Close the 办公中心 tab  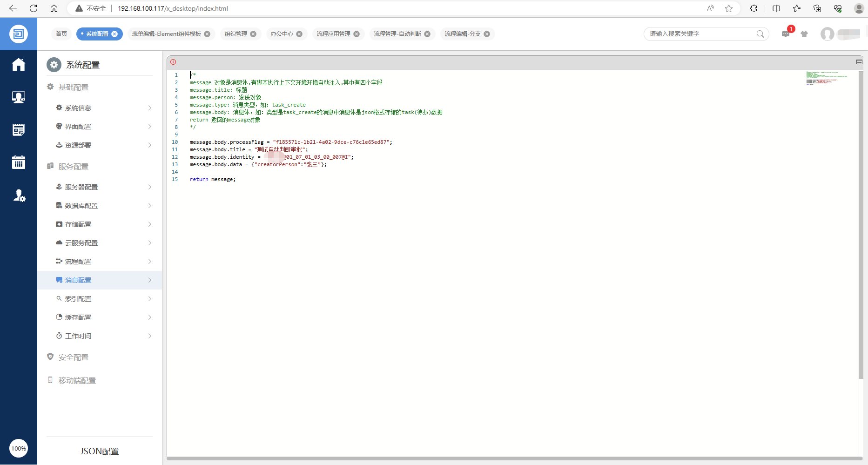pos(299,34)
